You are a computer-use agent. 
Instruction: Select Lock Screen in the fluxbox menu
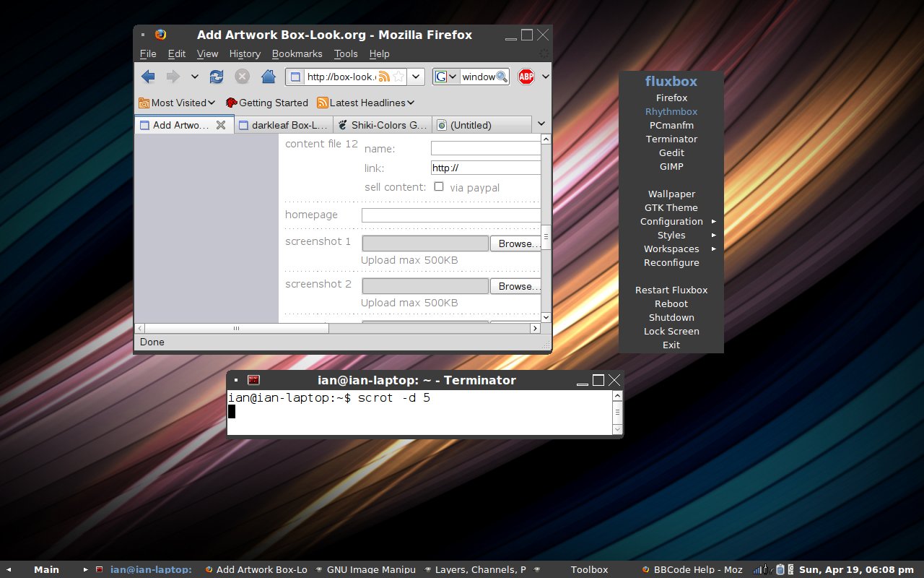coord(671,331)
